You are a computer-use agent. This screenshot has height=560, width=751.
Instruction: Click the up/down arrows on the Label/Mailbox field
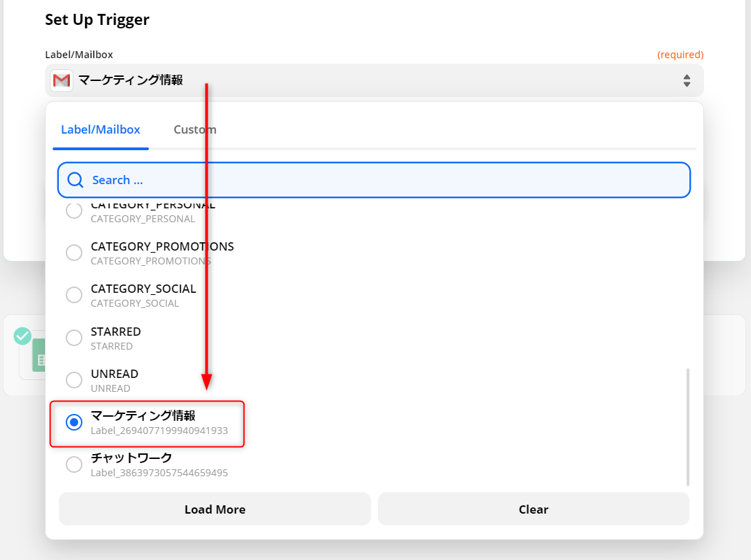point(687,80)
